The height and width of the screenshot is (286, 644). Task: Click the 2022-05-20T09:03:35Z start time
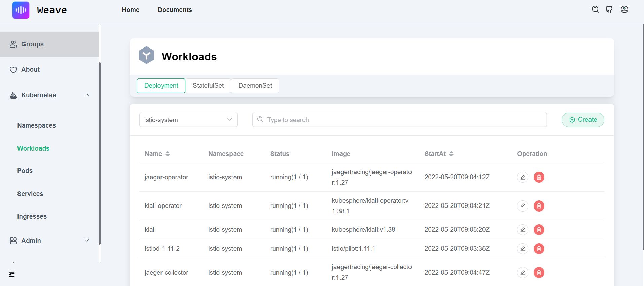tap(457, 249)
